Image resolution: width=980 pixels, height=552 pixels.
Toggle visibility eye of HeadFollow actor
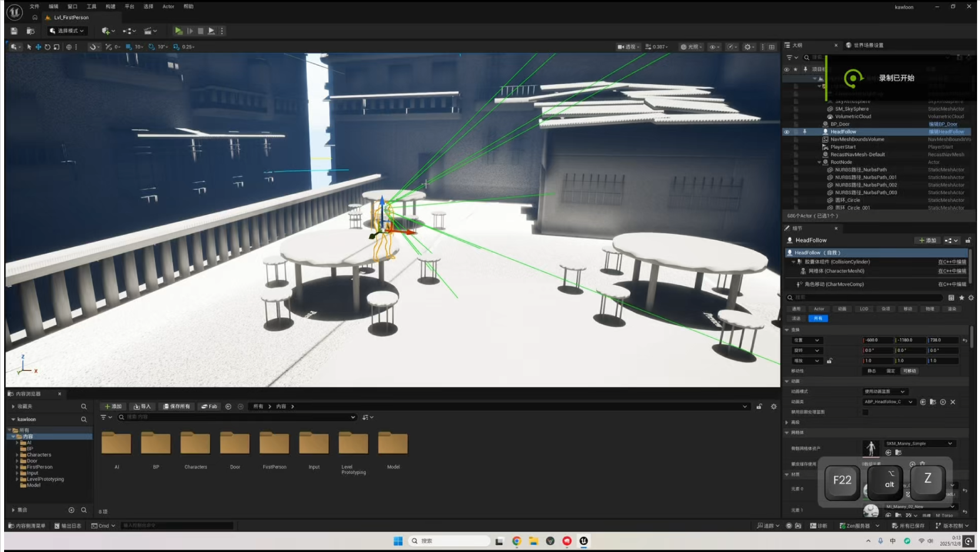pyautogui.click(x=787, y=132)
